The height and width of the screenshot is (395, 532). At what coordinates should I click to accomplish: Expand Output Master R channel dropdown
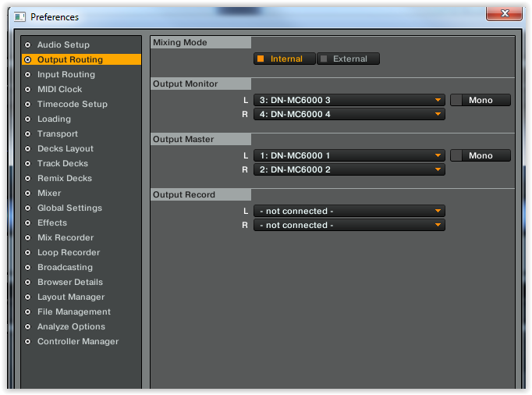tap(349, 169)
